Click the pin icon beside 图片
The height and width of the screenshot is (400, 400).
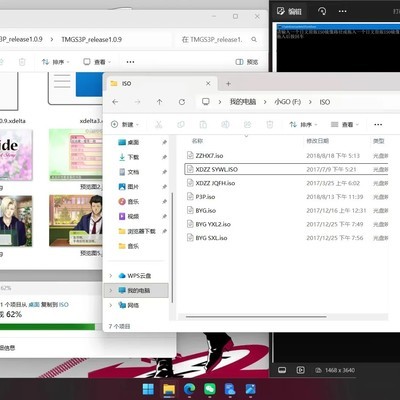pyautogui.click(x=164, y=187)
